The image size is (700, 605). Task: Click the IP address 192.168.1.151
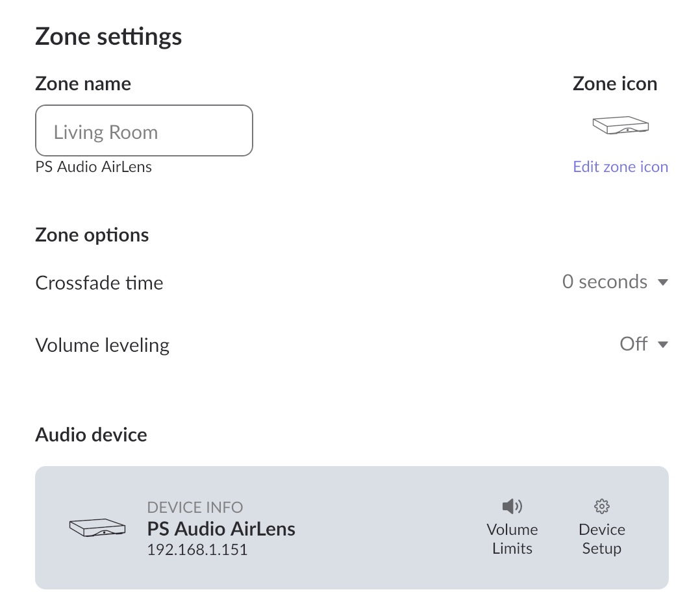click(x=197, y=550)
